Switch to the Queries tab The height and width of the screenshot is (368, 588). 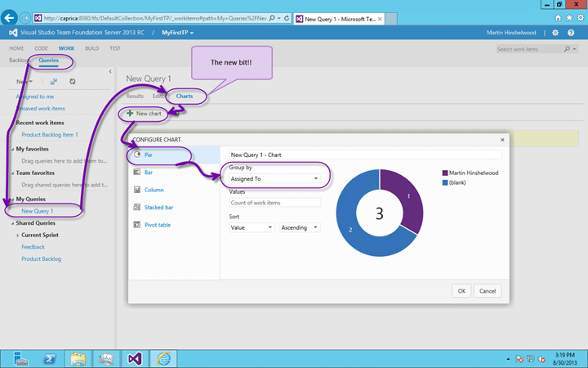point(49,60)
